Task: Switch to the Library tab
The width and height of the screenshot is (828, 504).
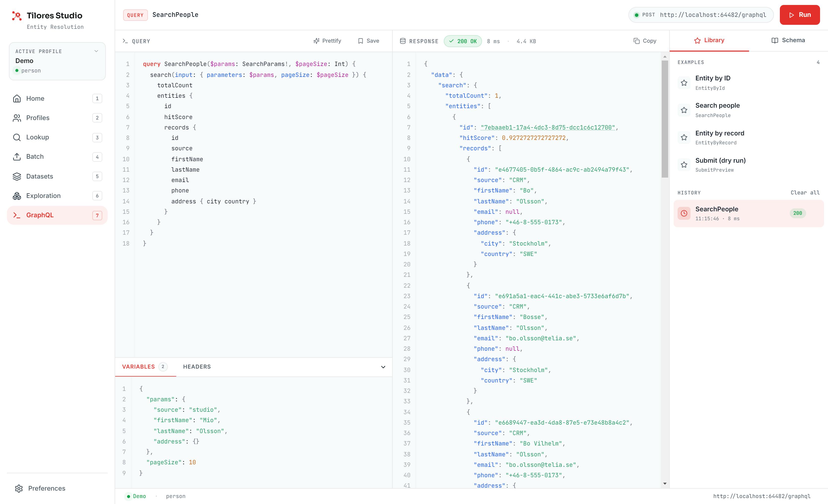Action: pos(709,40)
